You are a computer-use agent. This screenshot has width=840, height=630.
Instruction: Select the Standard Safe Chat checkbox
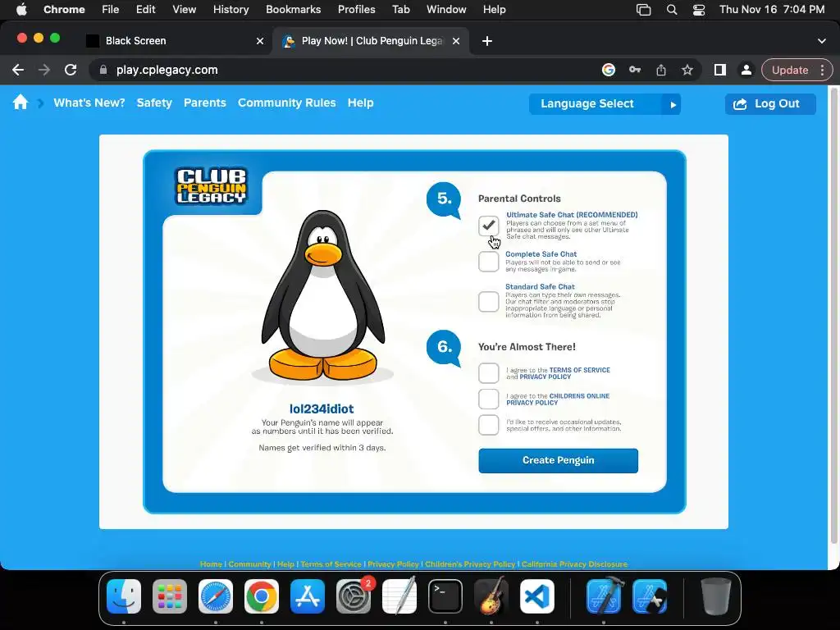[x=489, y=301]
